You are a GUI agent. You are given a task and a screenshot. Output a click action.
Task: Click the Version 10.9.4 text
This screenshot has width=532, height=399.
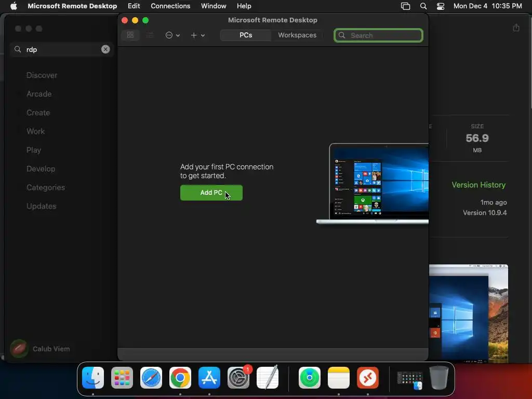(x=485, y=212)
